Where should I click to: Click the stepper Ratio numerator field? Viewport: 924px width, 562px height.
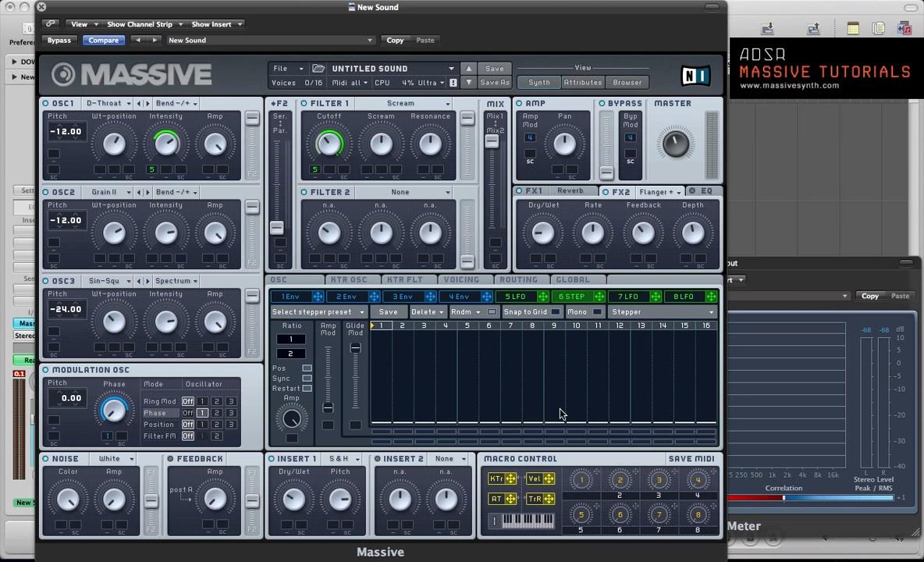tap(291, 339)
